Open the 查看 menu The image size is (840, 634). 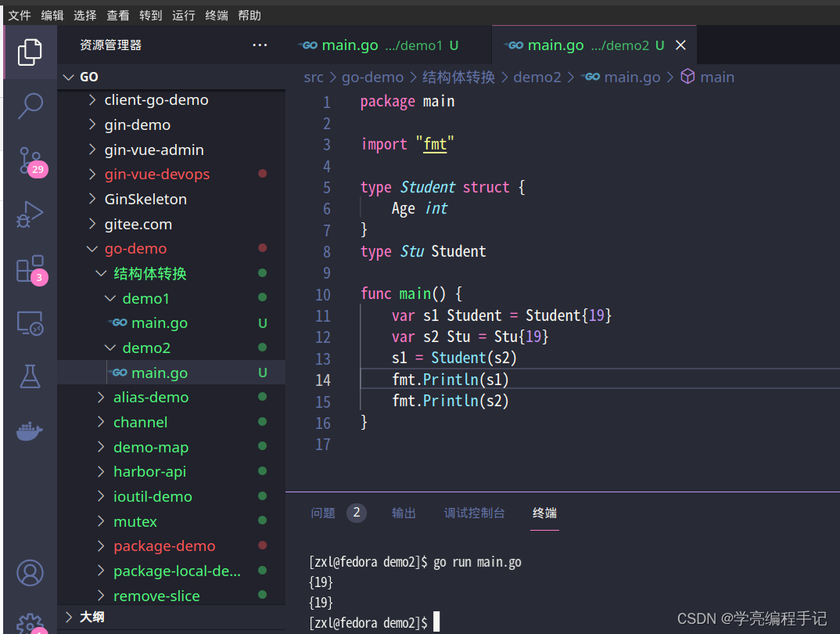[x=118, y=15]
